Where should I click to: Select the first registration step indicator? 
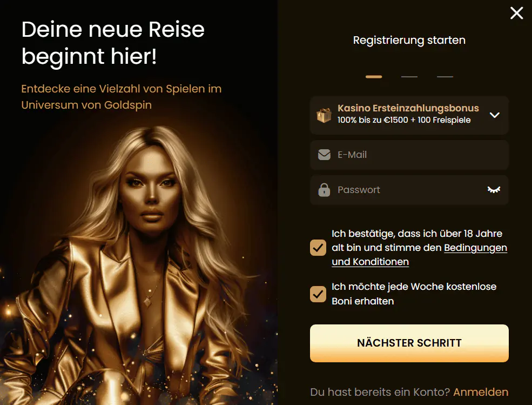pos(374,77)
